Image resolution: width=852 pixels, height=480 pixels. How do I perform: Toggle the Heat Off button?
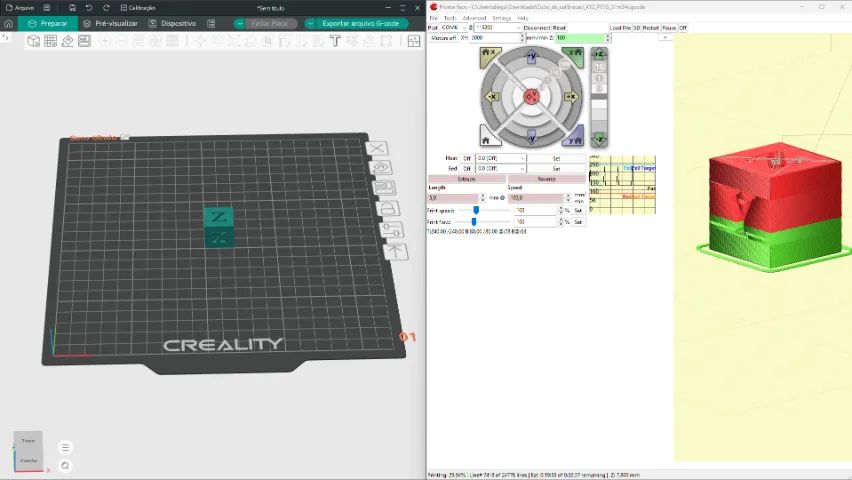[x=467, y=158]
